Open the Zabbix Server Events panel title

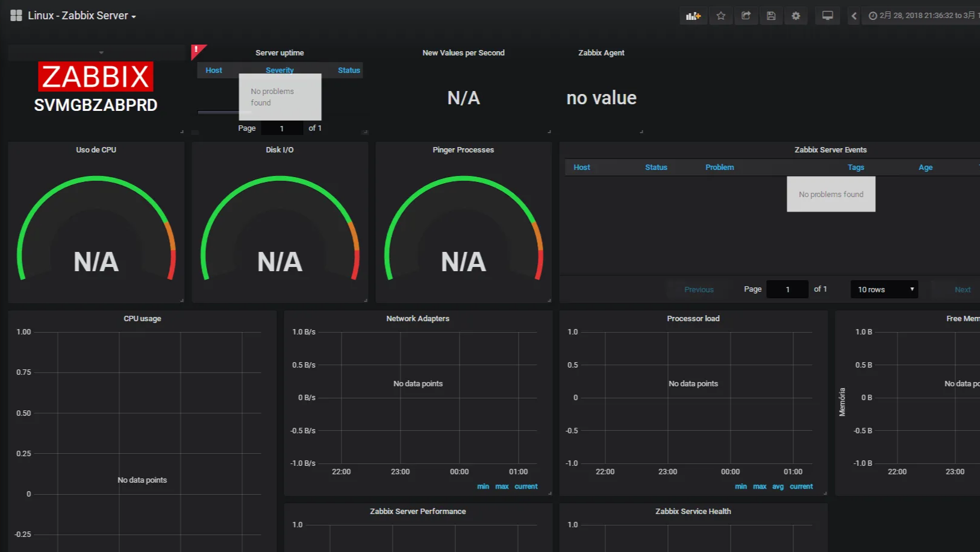[x=831, y=150]
